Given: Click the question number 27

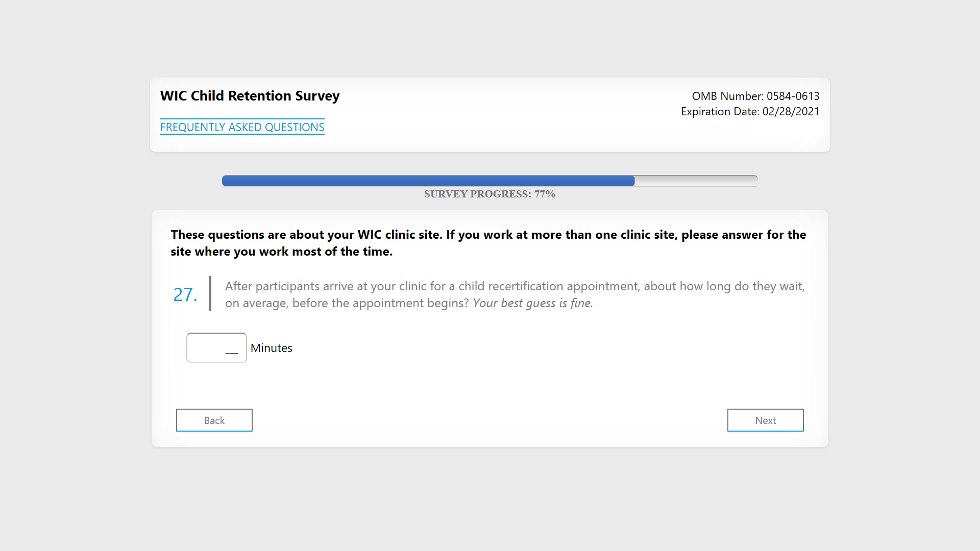Looking at the screenshot, I should coord(185,294).
